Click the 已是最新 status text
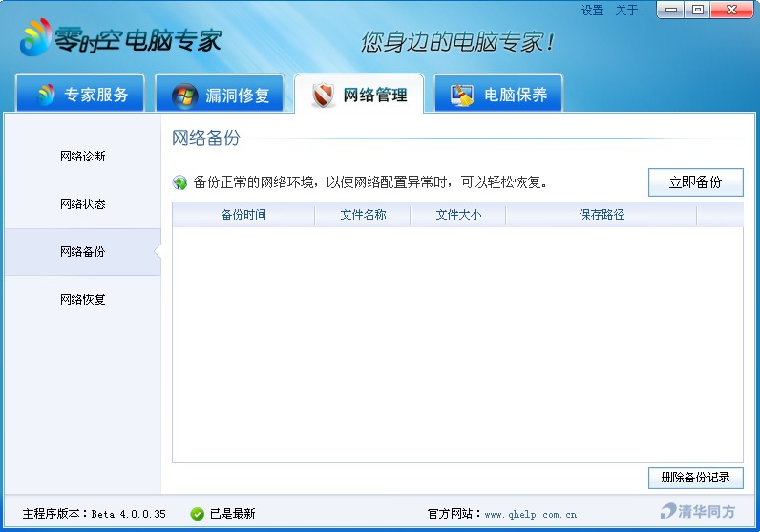The width and height of the screenshot is (760, 532). point(233,514)
